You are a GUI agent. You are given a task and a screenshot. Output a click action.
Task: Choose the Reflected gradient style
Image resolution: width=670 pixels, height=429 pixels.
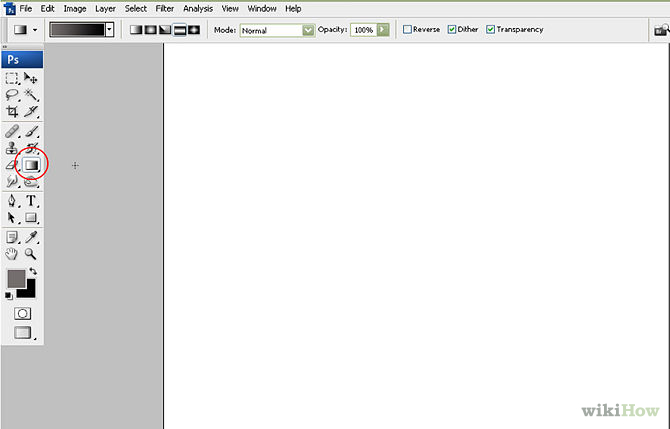(179, 29)
